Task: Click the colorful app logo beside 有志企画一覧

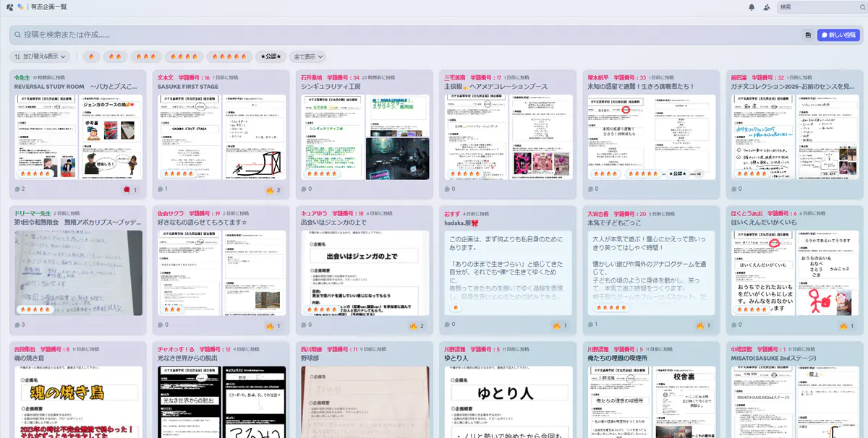Action: click(x=20, y=7)
